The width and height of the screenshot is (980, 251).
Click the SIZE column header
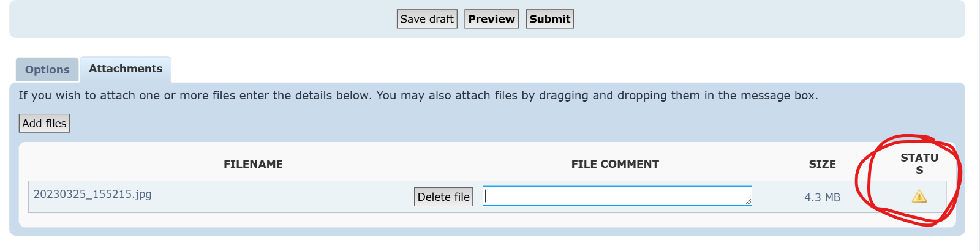point(822,164)
